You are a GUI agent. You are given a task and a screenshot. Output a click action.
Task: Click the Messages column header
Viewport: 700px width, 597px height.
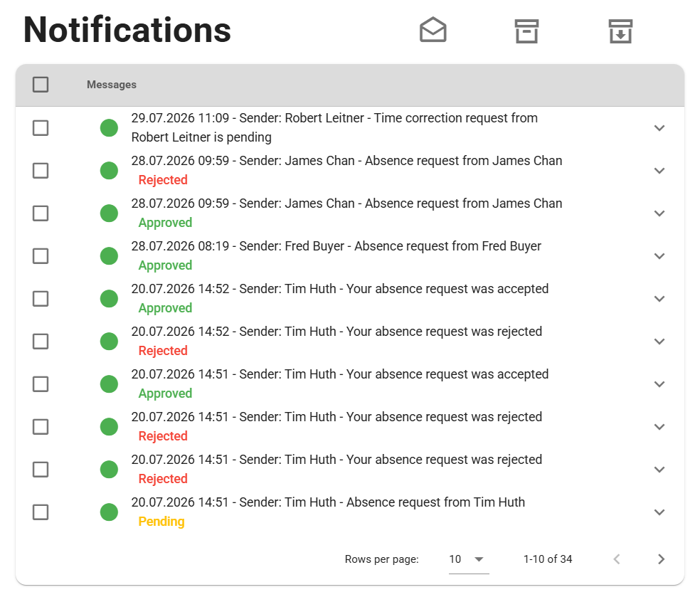[x=112, y=85]
